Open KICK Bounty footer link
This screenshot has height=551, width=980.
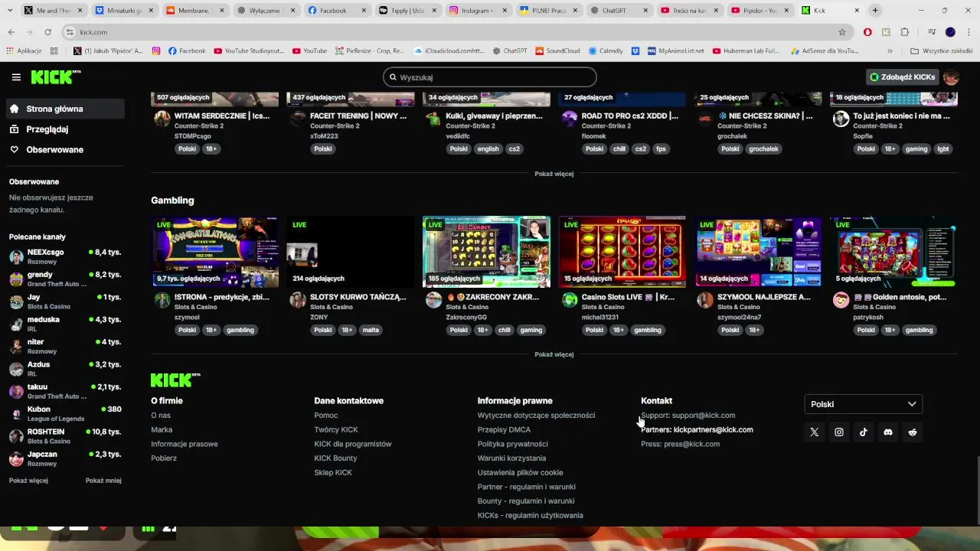[x=335, y=458]
